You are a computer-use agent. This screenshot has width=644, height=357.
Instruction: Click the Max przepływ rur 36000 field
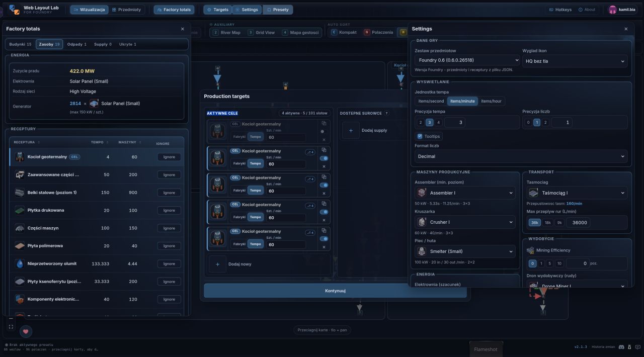pyautogui.click(x=596, y=222)
